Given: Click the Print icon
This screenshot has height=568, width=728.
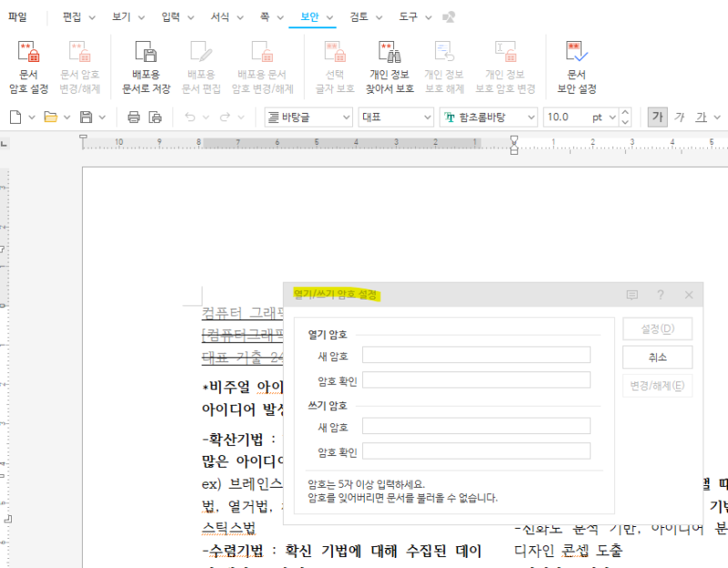Looking at the screenshot, I should click(x=134, y=117).
